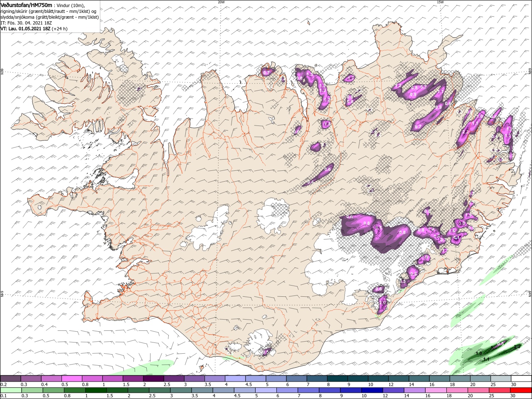Screen dimensions: 532x399
Task: Click the 'slydda/snjókoma (grátt/bleikt/grænt' header line
Action: (50, 17)
